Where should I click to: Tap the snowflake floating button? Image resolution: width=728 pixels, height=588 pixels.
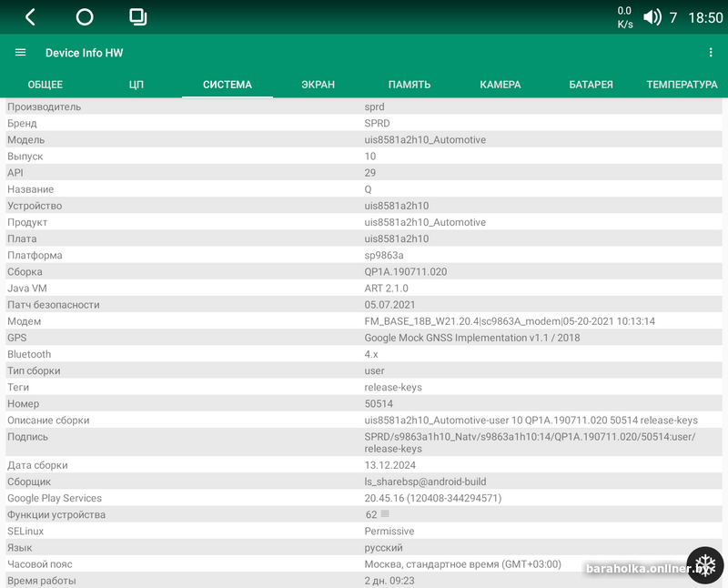(704, 565)
